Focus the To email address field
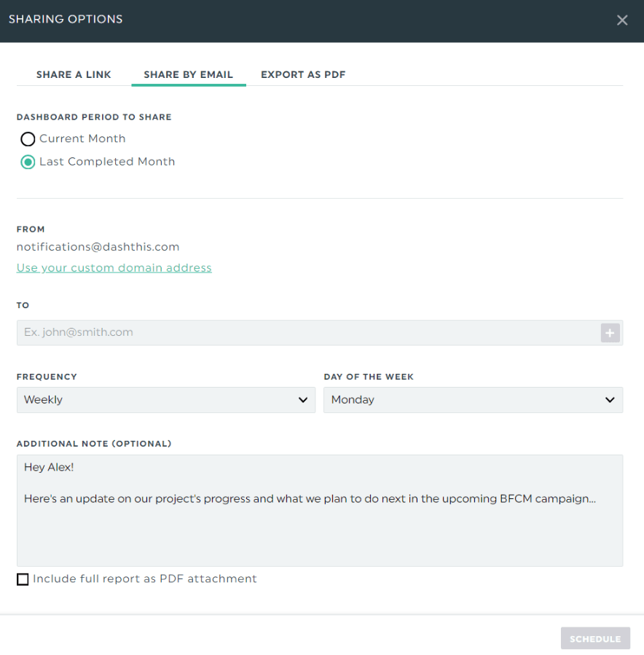Screen dimensions: 644x655 click(x=308, y=332)
